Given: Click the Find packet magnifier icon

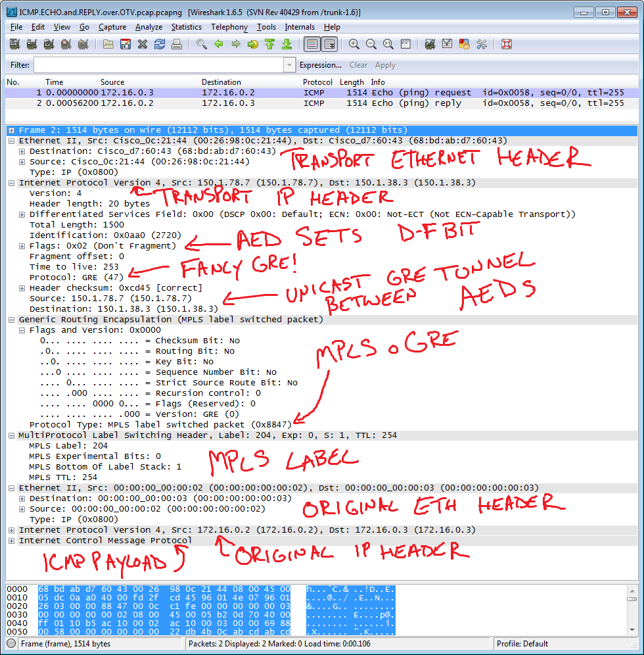Looking at the screenshot, I should [202, 45].
